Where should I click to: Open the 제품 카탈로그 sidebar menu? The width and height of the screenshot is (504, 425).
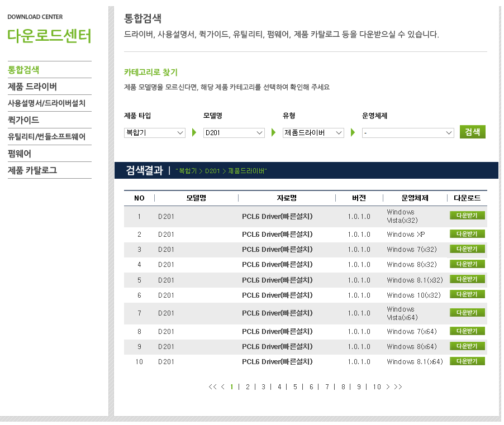pos(32,170)
